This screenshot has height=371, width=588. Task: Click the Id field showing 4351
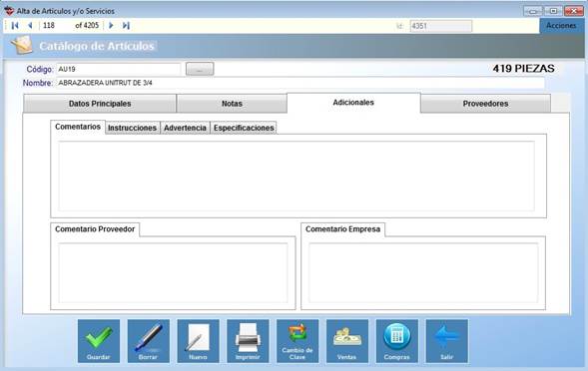441,26
